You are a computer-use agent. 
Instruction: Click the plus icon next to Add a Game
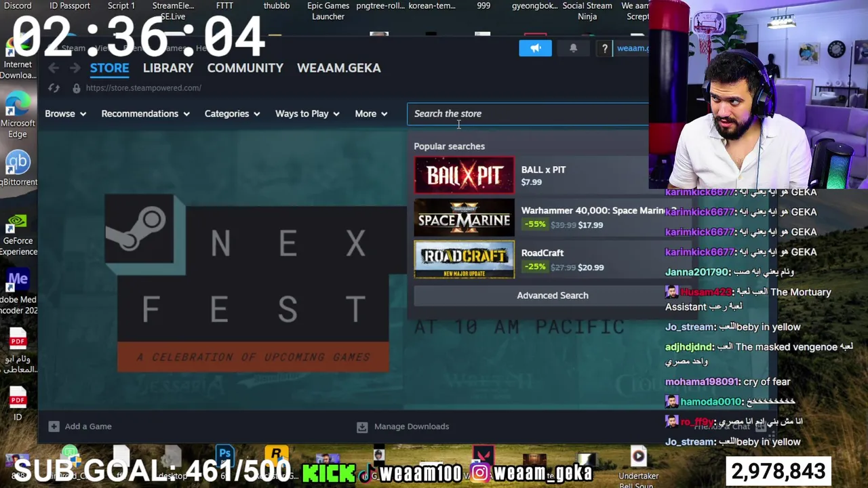point(54,426)
